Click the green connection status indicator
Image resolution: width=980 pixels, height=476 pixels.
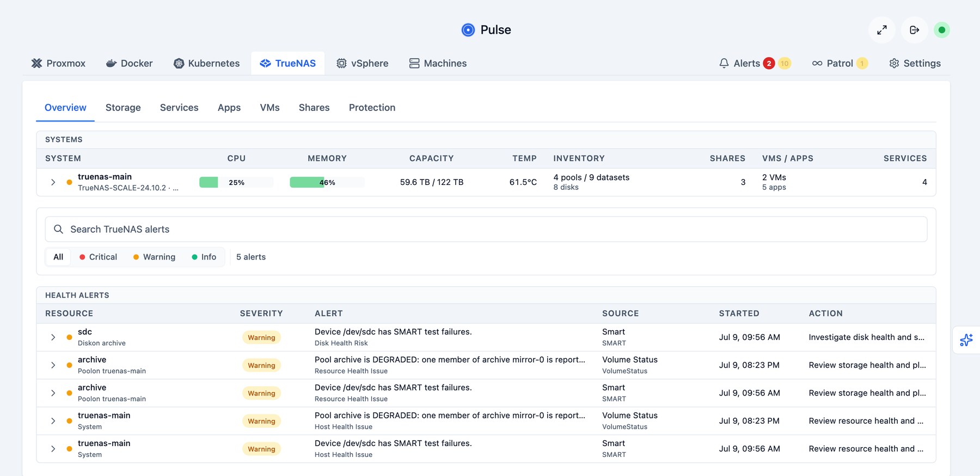[942, 30]
